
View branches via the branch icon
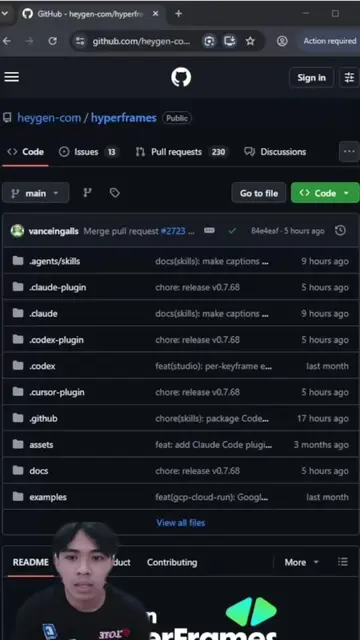[87, 193]
